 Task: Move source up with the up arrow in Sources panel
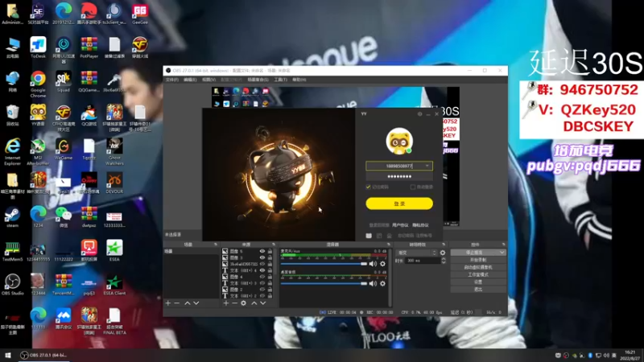tap(254, 303)
